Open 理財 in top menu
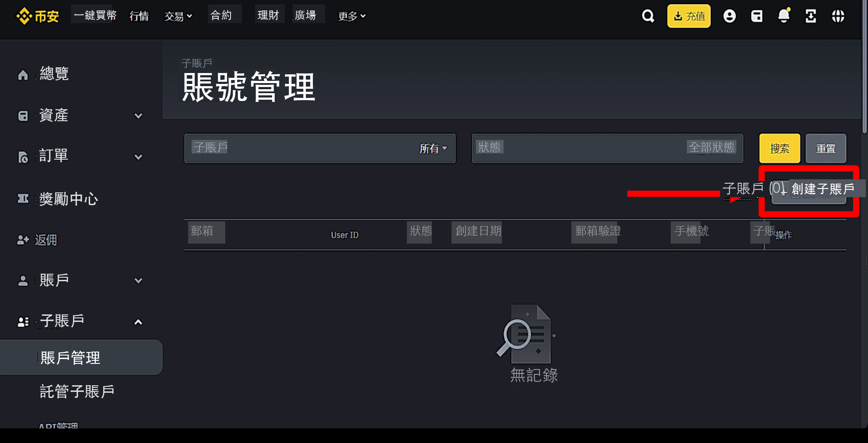The height and width of the screenshot is (443, 868). coord(268,15)
